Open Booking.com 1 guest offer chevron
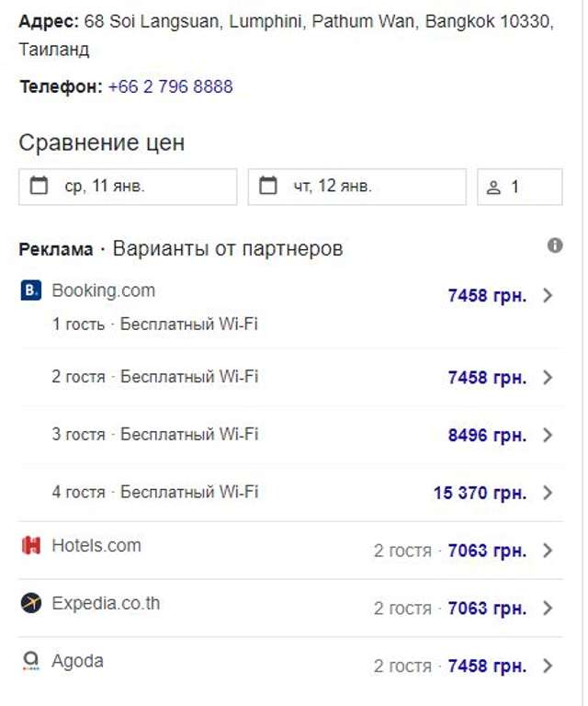Viewport: 588px width, 706px height. tap(548, 295)
